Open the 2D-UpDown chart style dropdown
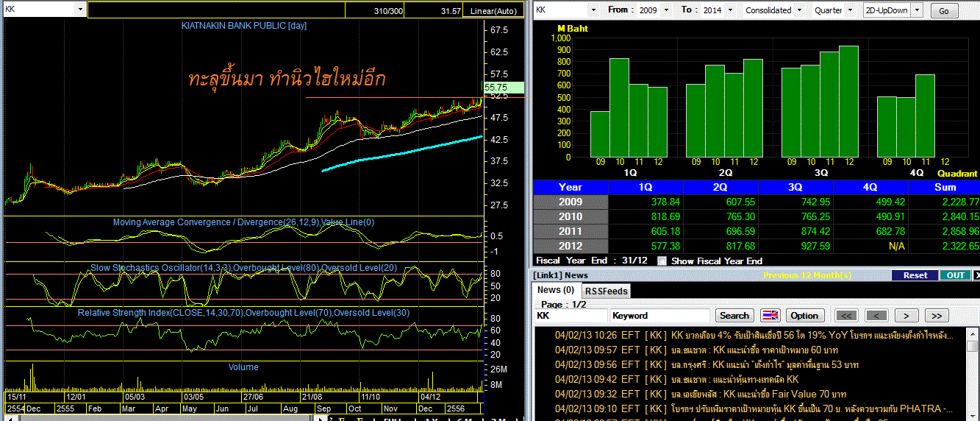This screenshot has height=421, width=980. pos(918,10)
